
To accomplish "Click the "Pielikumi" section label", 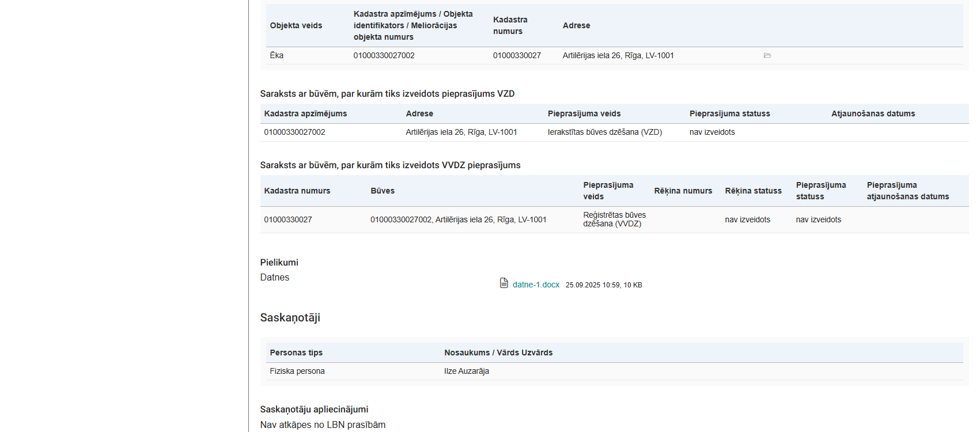I will [x=279, y=262].
